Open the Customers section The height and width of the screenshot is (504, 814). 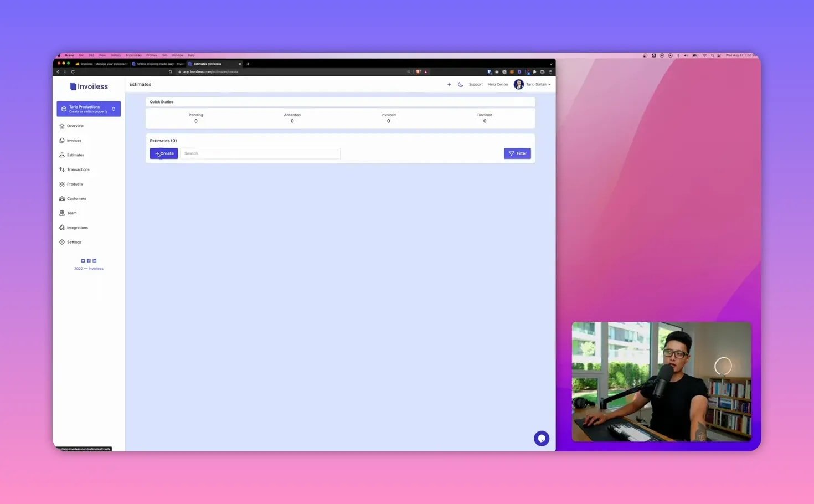click(x=76, y=198)
